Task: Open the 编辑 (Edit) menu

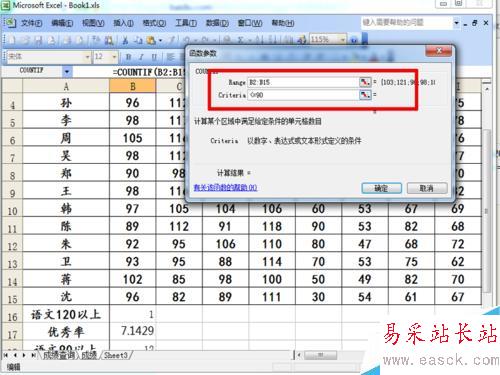Action: pos(62,23)
